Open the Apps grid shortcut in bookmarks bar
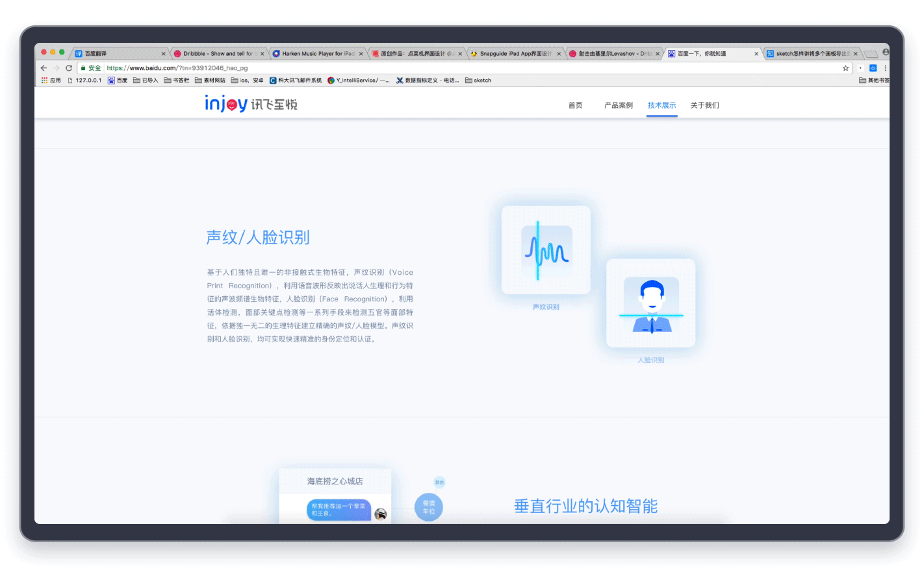Screen dimensions: 924x587 [x=51, y=81]
